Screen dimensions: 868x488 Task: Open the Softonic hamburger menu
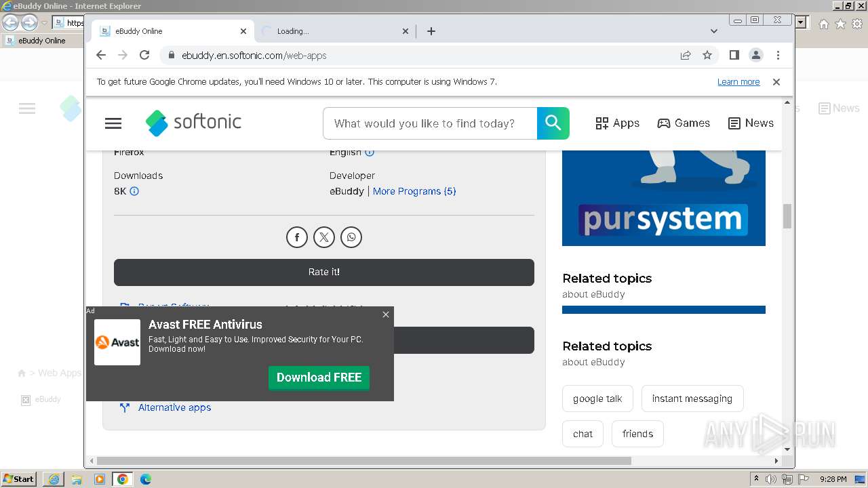(x=113, y=123)
